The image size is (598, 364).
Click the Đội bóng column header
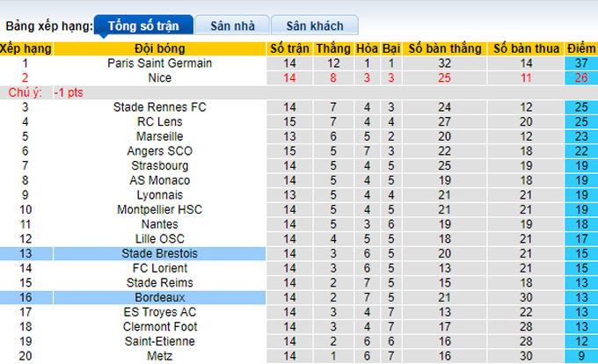tap(160, 48)
